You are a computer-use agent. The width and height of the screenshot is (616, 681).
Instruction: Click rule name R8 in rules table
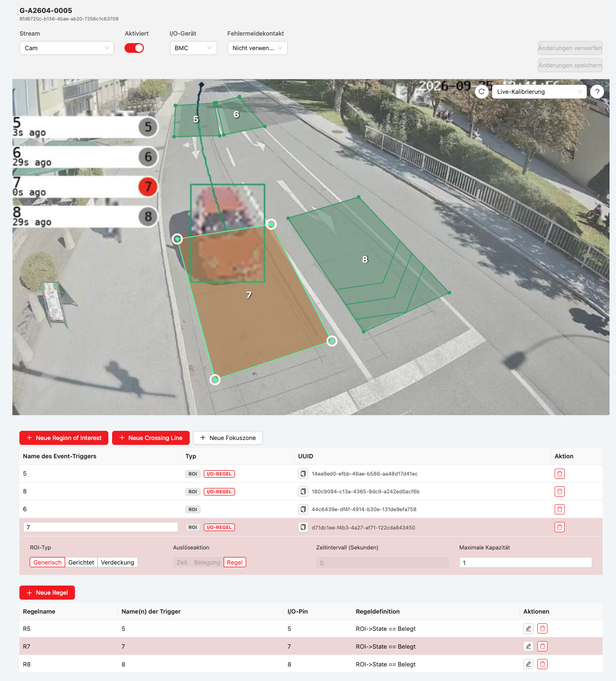click(27, 664)
